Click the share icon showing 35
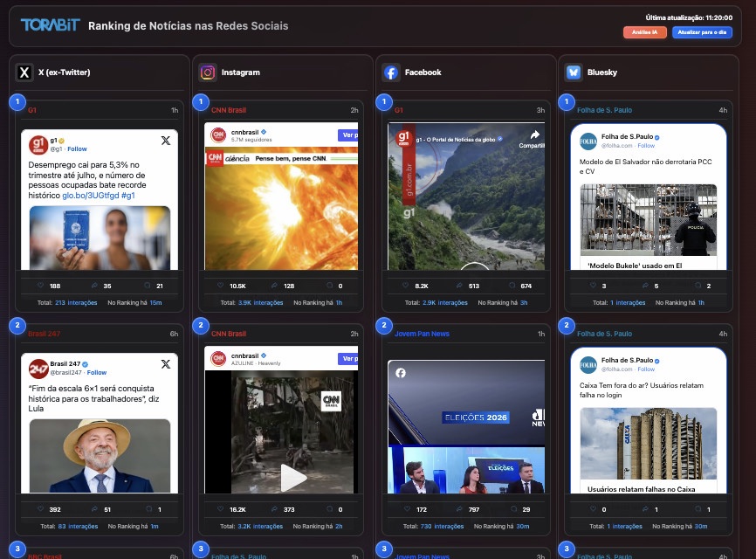The image size is (756, 559). coord(94,286)
